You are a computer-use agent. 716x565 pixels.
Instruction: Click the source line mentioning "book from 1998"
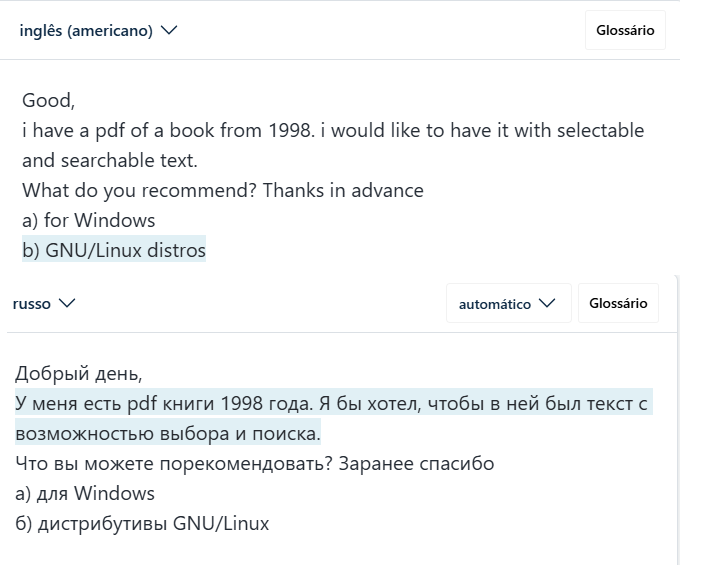tap(333, 131)
